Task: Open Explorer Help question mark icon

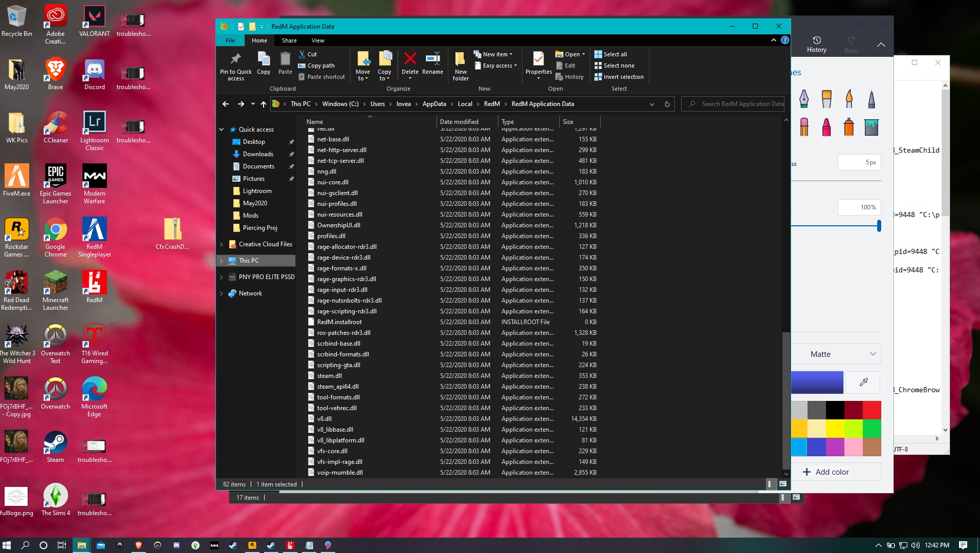Action: click(785, 40)
